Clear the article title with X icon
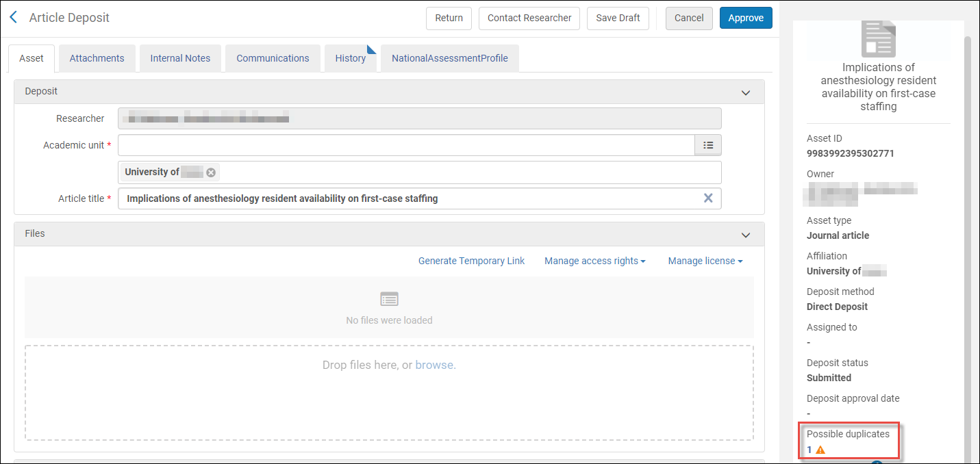 708,198
